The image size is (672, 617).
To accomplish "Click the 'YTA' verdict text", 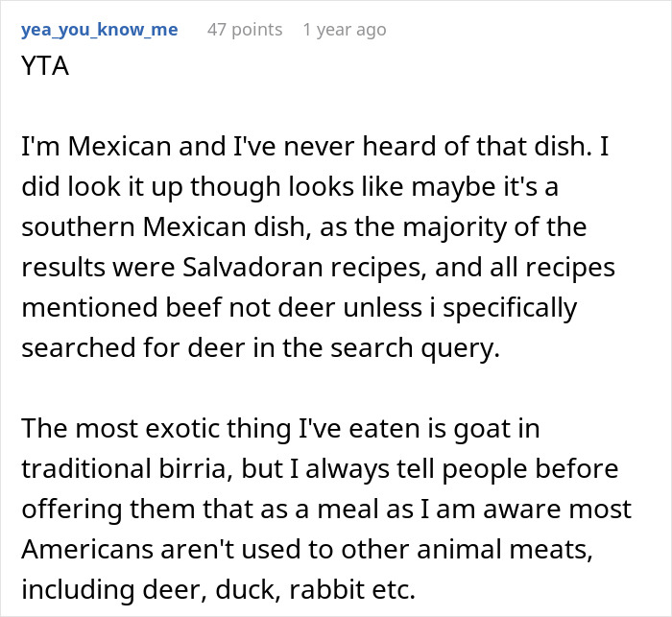I will (x=44, y=69).
